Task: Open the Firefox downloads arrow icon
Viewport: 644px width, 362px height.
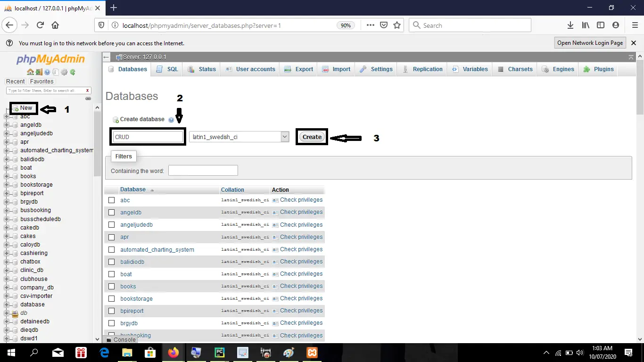Action: (x=570, y=25)
